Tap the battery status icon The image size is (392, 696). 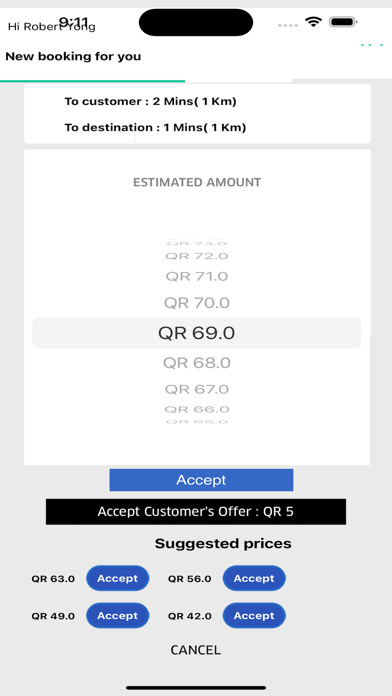coord(343,22)
